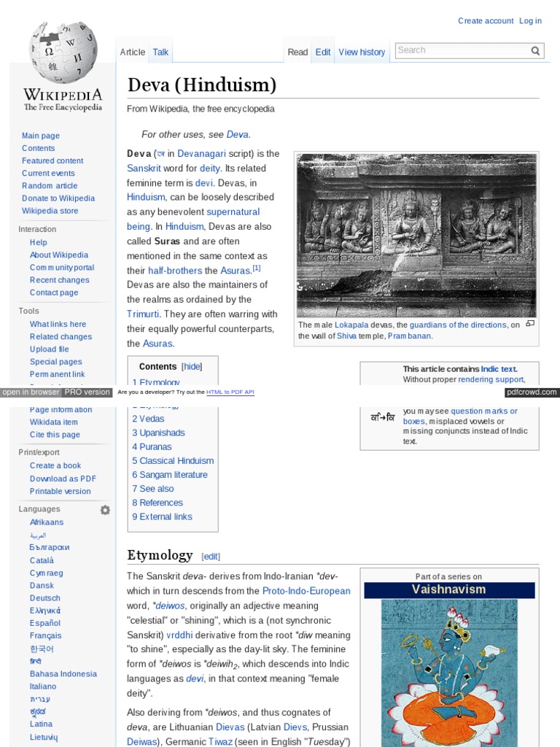Click Log in link
The height and width of the screenshot is (747, 560).
(531, 20)
